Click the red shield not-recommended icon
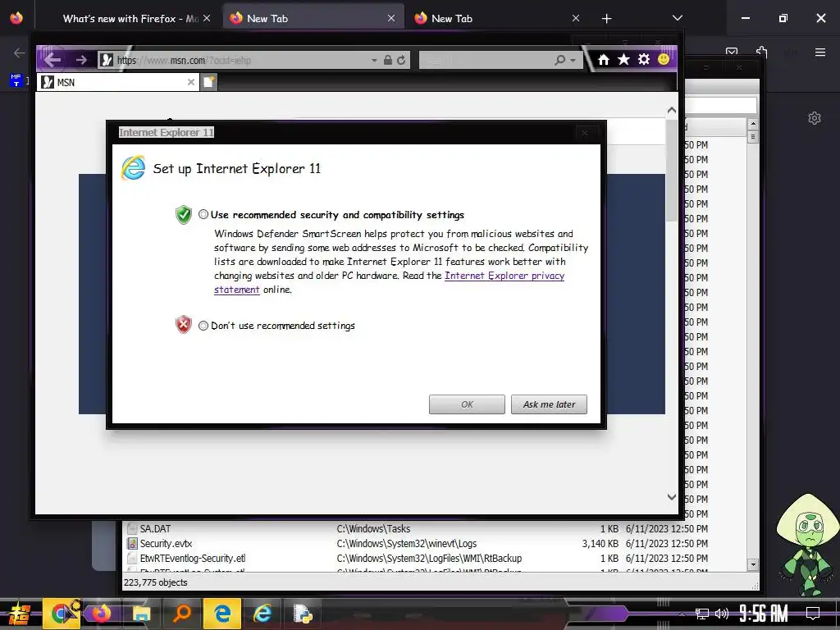Viewport: 840px width, 630px height. [x=184, y=325]
